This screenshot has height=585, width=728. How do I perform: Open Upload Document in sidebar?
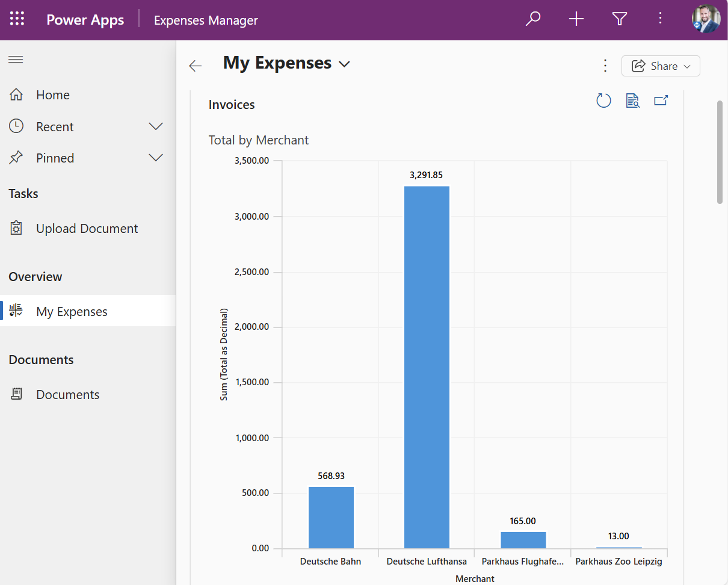(x=87, y=229)
